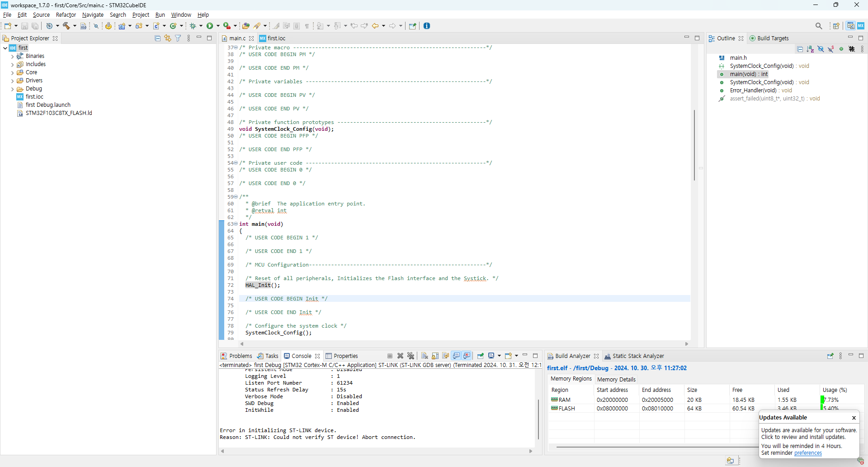The image size is (868, 467).
Task: Switch to the Build Targets tab
Action: (x=769, y=38)
